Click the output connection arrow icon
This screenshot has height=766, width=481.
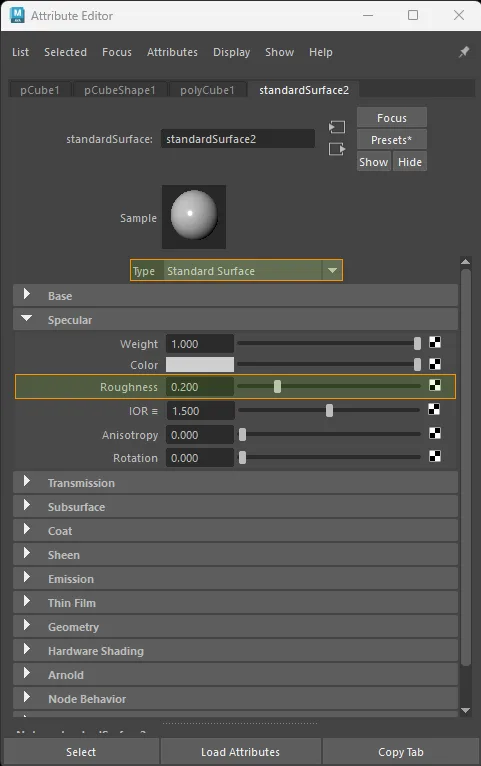pos(337,149)
